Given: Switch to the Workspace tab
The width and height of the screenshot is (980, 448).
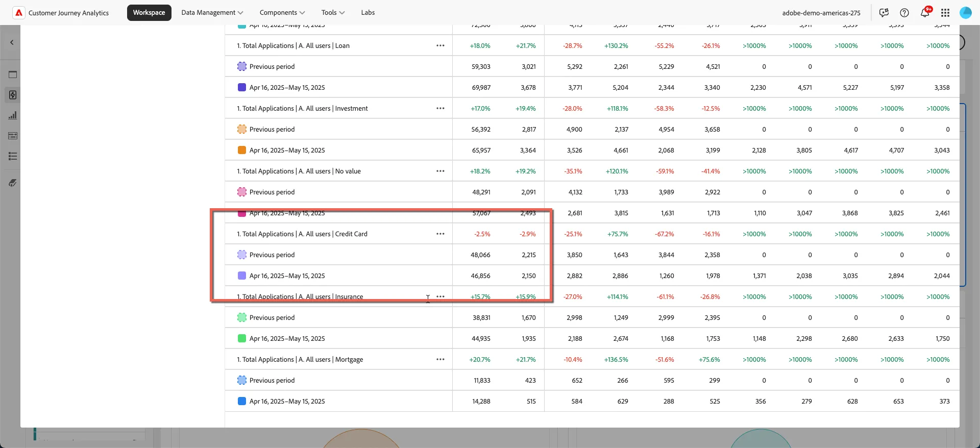Looking at the screenshot, I should coord(149,12).
